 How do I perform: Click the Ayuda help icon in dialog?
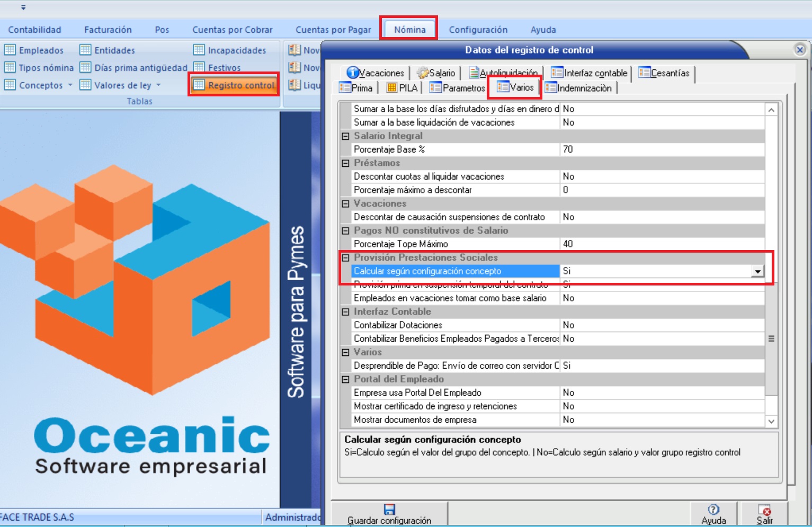click(x=713, y=510)
